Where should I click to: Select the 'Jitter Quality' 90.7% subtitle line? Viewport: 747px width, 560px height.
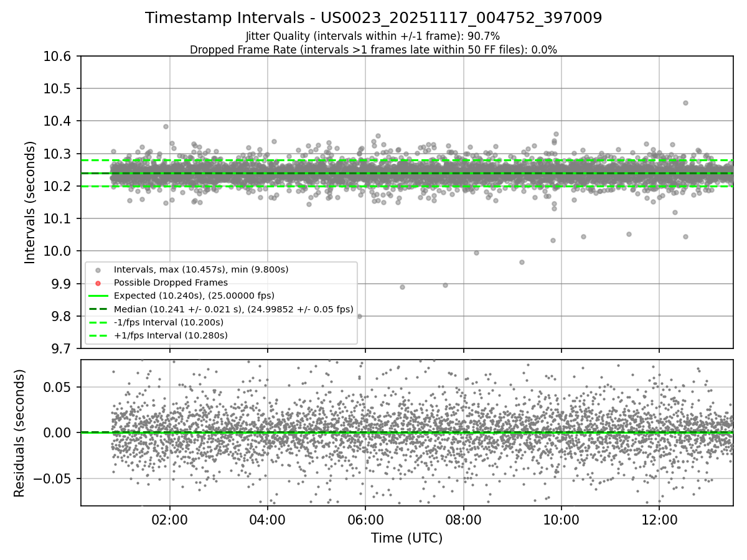(373, 36)
